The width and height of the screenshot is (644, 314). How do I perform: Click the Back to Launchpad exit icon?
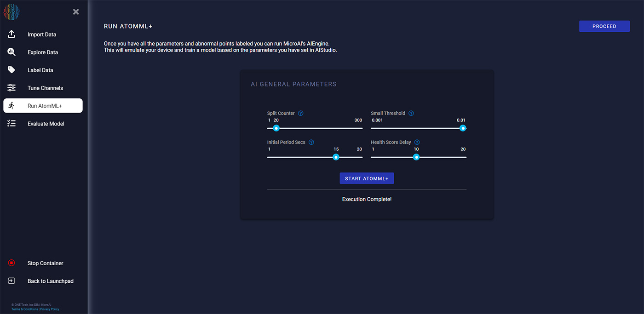11,281
